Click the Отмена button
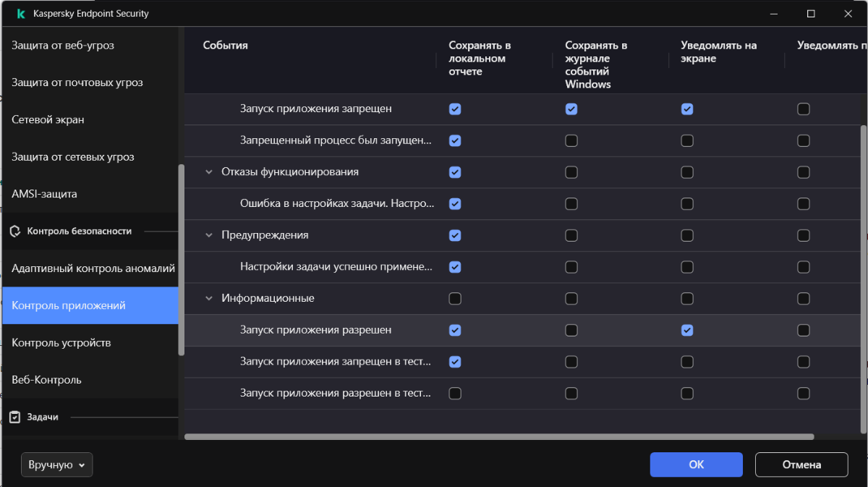868x487 pixels. (x=801, y=465)
